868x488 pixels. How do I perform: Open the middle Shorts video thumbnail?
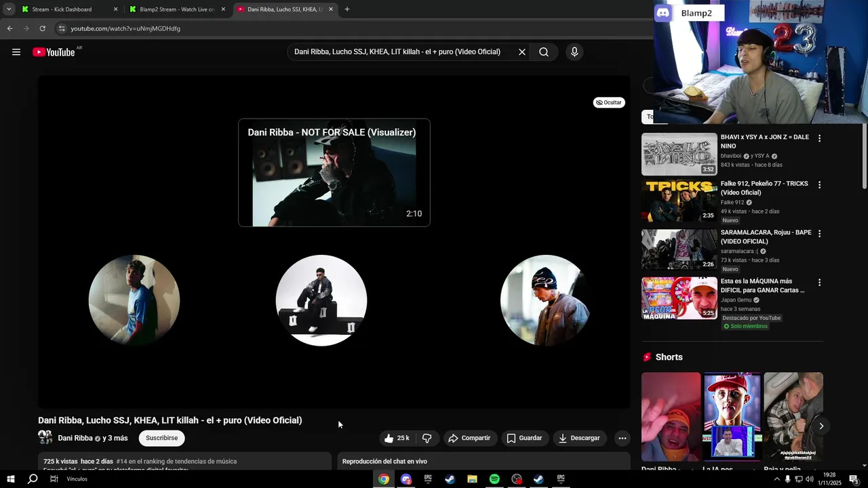pyautogui.click(x=732, y=417)
